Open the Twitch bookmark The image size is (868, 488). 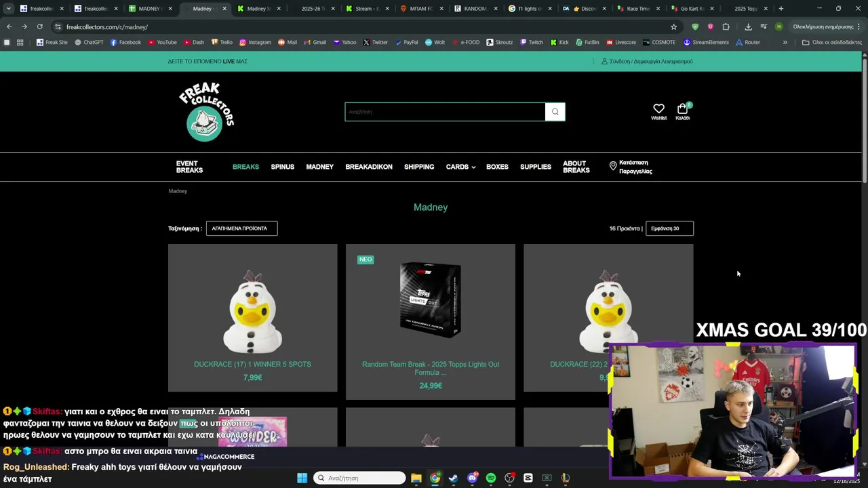click(x=532, y=42)
